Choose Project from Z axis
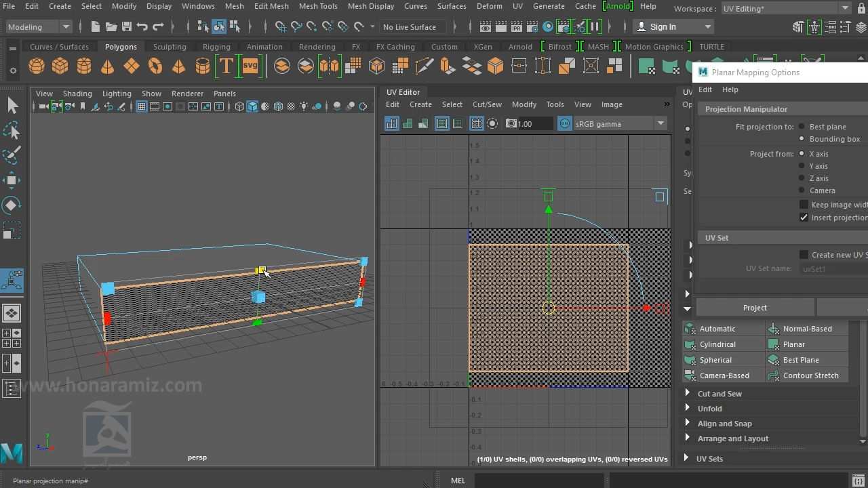868x488 pixels. coord(802,178)
